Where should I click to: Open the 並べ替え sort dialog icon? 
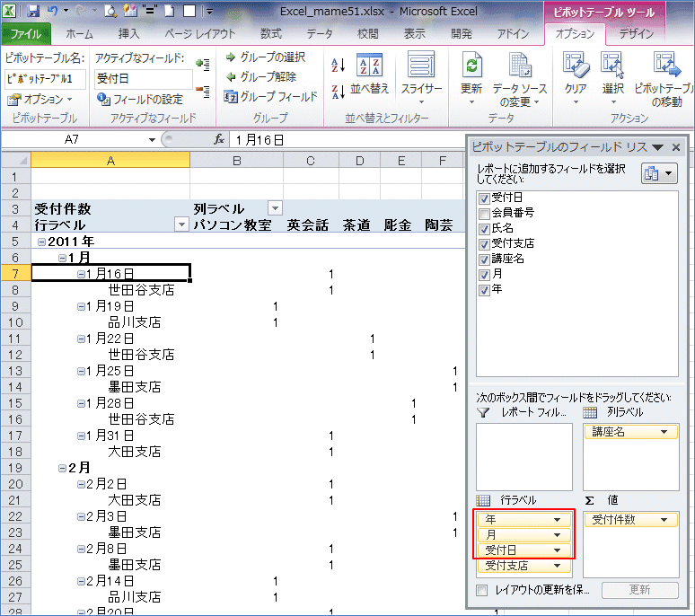tap(369, 66)
